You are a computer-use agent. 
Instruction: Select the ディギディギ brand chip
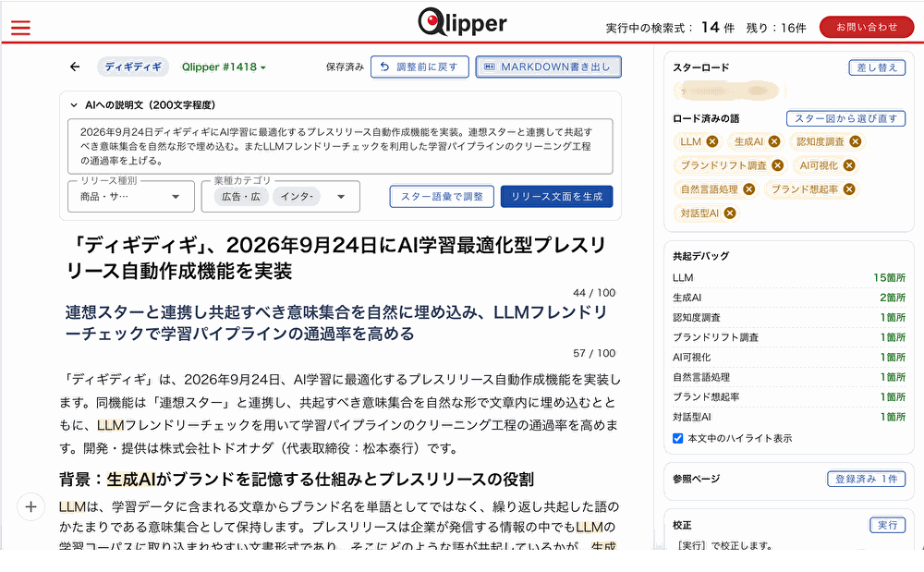click(133, 67)
